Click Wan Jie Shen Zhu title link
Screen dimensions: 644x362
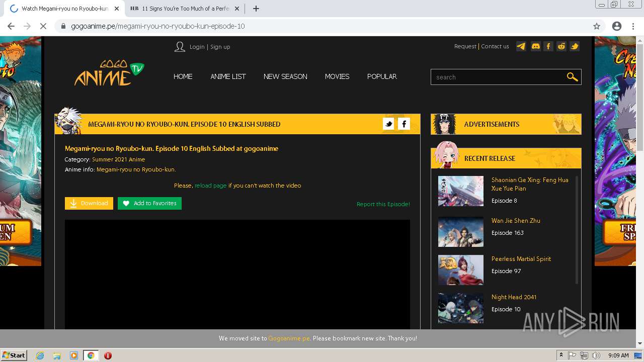coord(516,221)
